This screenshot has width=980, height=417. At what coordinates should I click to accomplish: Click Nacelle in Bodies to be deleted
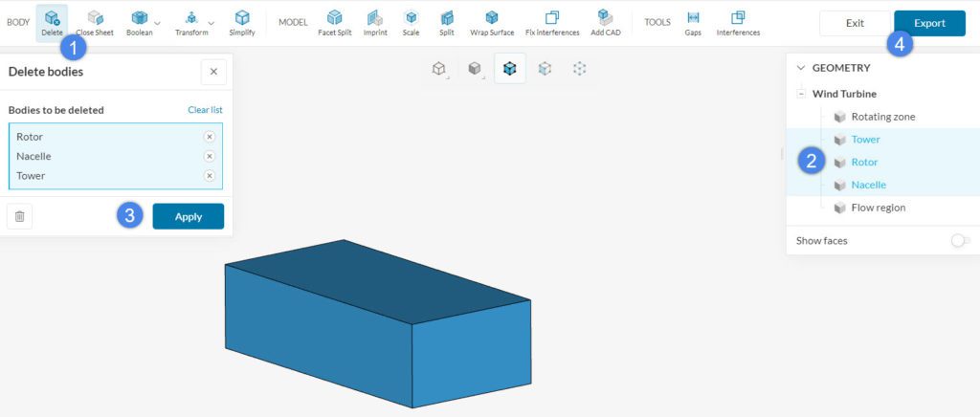coord(33,156)
